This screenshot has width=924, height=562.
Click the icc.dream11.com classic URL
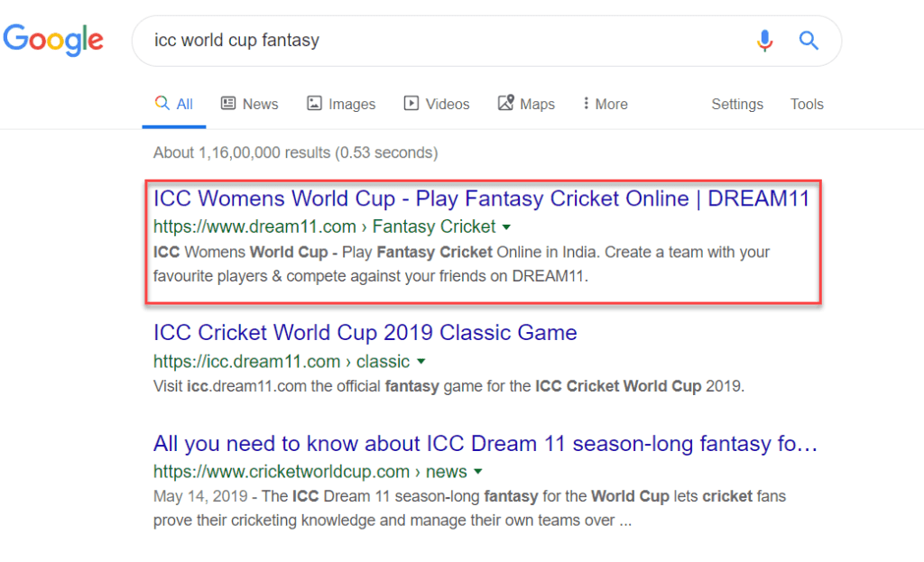(x=282, y=361)
